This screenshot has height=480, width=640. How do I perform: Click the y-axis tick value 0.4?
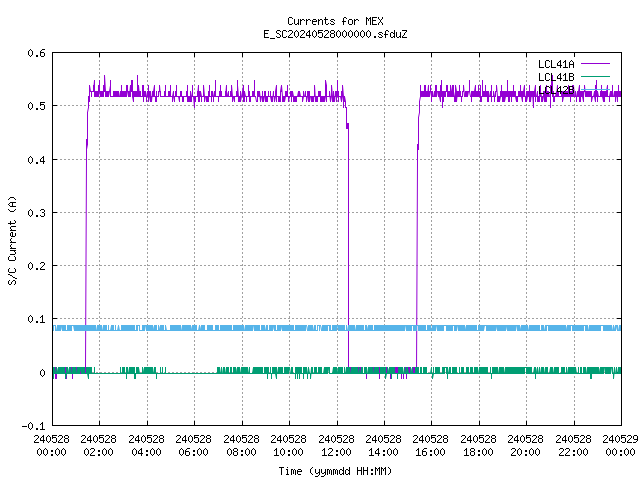[36, 160]
